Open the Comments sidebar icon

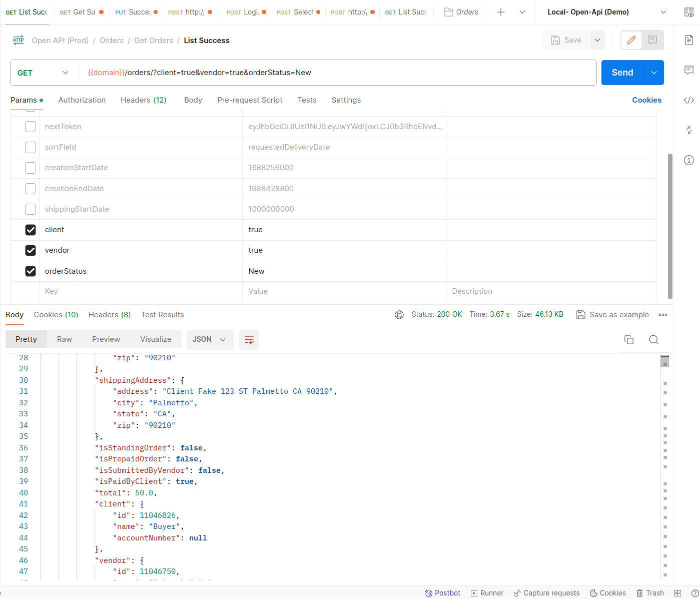point(689,70)
